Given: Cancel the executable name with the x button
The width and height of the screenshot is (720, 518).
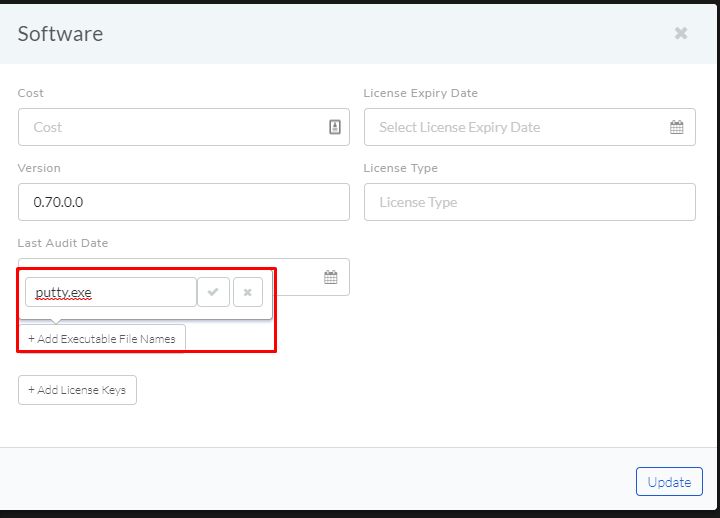Looking at the screenshot, I should (x=248, y=292).
